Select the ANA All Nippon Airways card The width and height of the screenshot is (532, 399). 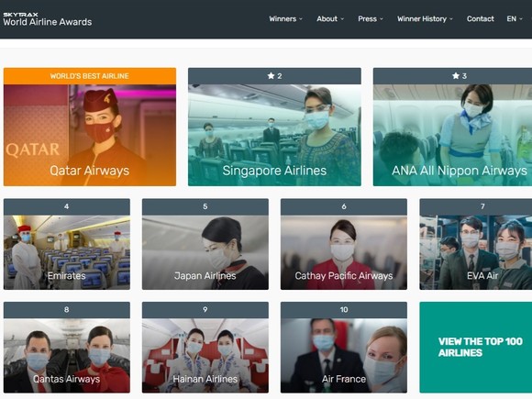(x=452, y=127)
